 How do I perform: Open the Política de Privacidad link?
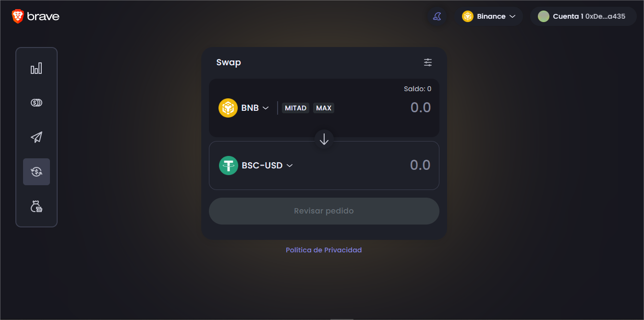point(324,250)
